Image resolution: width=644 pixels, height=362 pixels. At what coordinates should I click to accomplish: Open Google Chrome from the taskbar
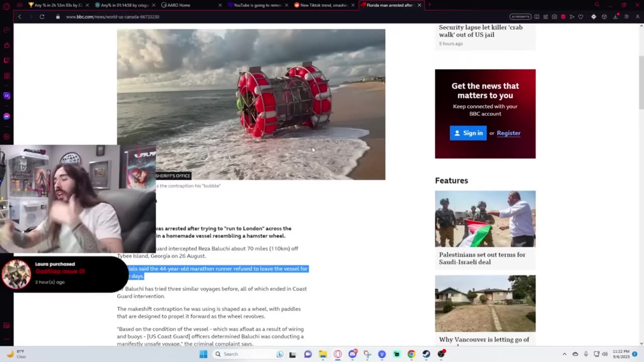411,354
